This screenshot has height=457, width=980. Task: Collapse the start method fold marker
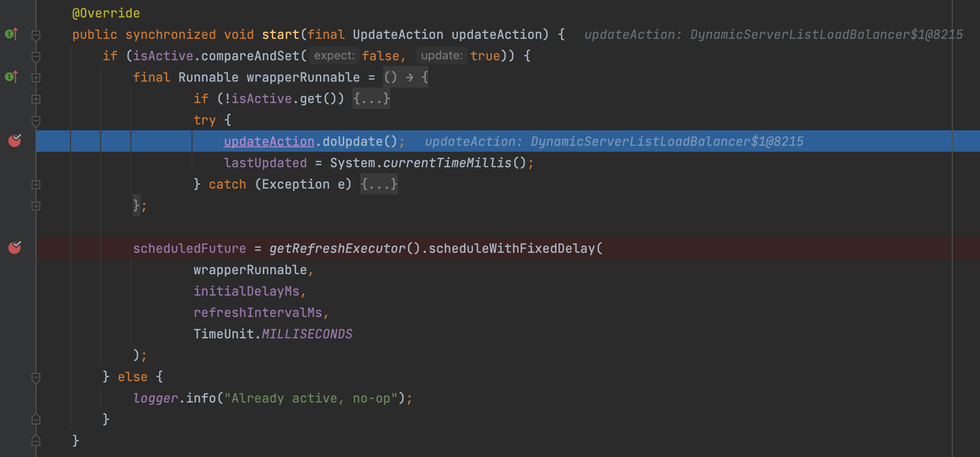click(35, 35)
